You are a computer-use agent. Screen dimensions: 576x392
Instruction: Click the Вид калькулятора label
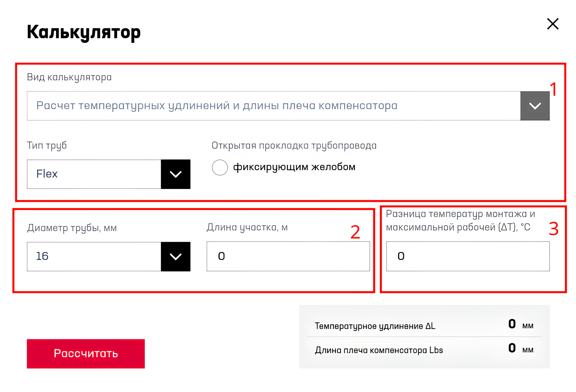click(69, 77)
